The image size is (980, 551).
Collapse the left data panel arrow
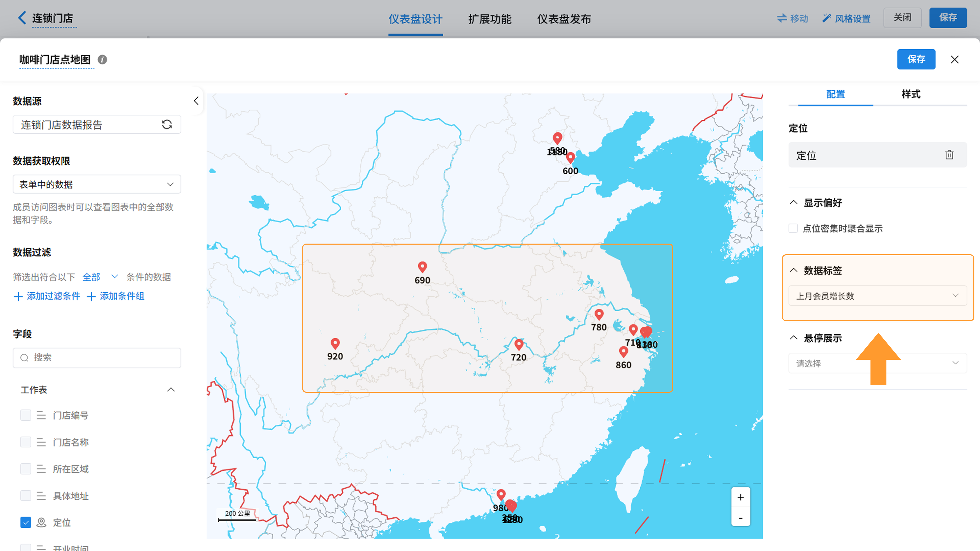[196, 101]
